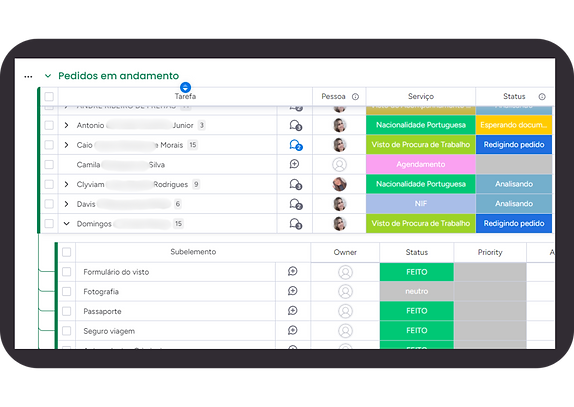Assign a person to Camila row
The height and width of the screenshot is (407, 574).
pos(340,165)
